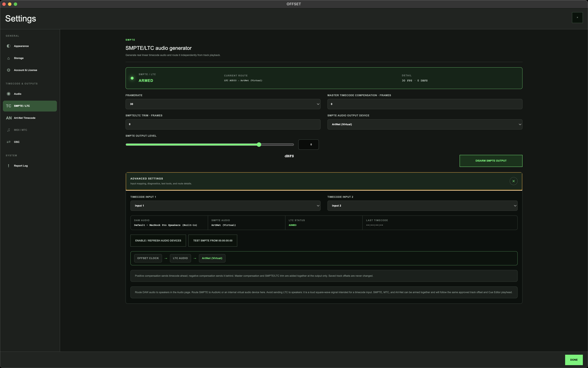The image size is (588, 368).
Task: Click the LTC Status ARMED value
Action: point(292,225)
